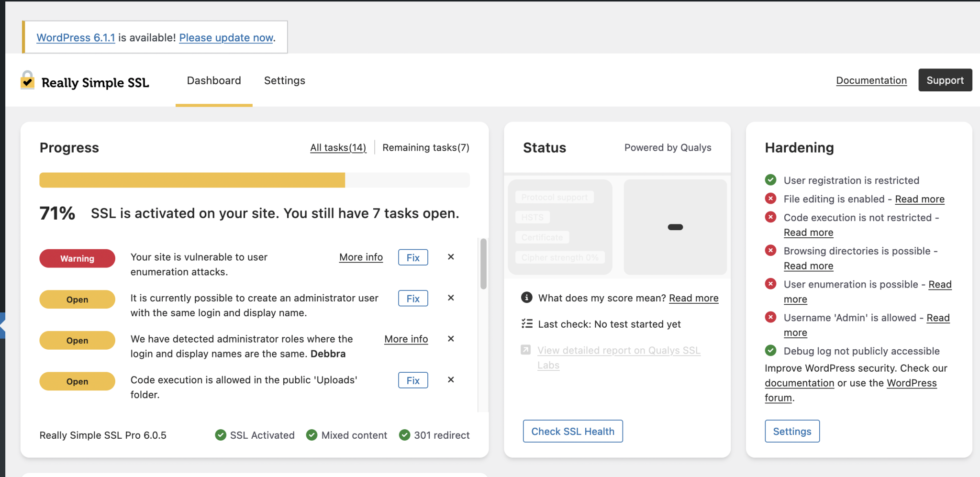The width and height of the screenshot is (980, 477).
Task: Open the Please update now link
Action: pyautogui.click(x=226, y=37)
